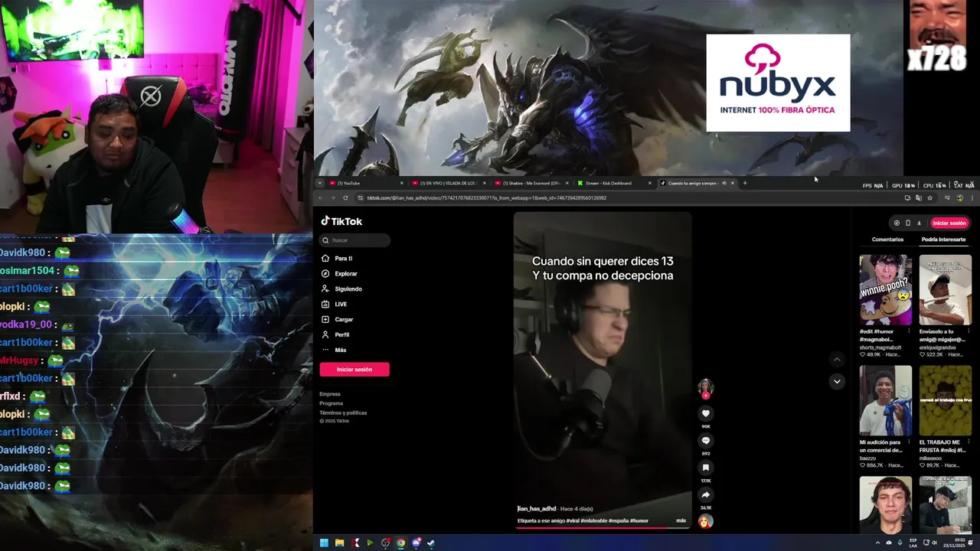Bookmark the video with the save icon
The height and width of the screenshot is (551, 980).
coord(705,468)
